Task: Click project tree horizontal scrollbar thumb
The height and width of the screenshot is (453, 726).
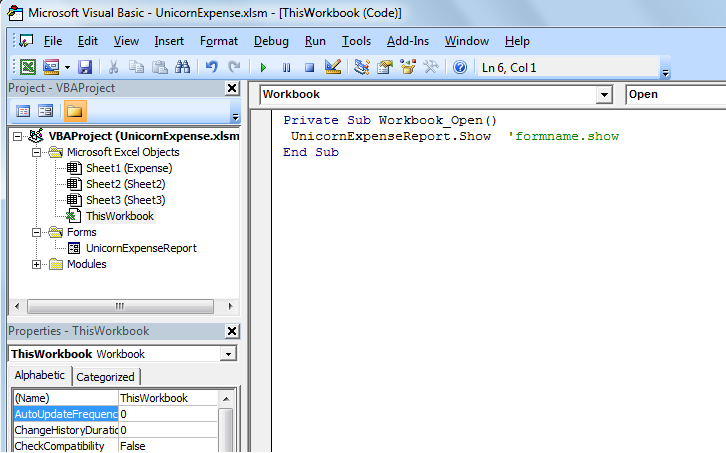Action: coord(120,306)
